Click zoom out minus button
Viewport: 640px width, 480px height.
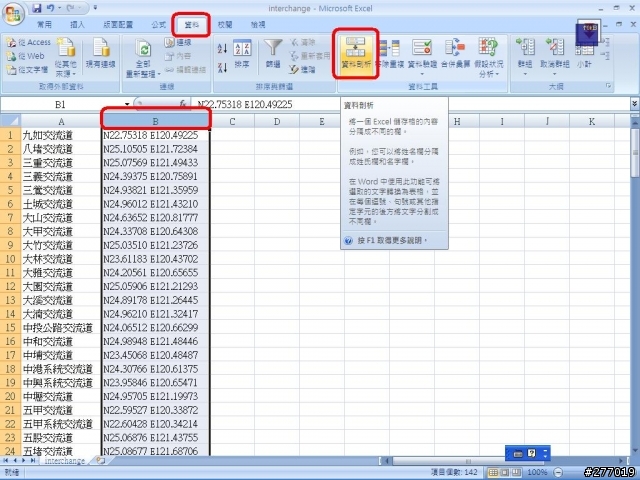pyautogui.click(x=558, y=472)
